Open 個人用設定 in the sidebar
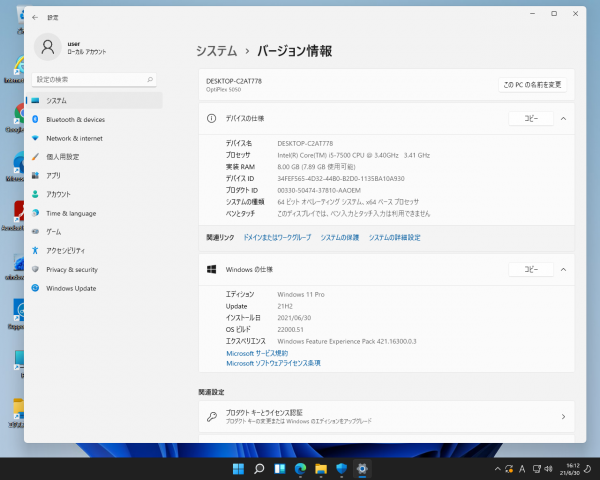This screenshot has height=480, width=600. coord(95,157)
